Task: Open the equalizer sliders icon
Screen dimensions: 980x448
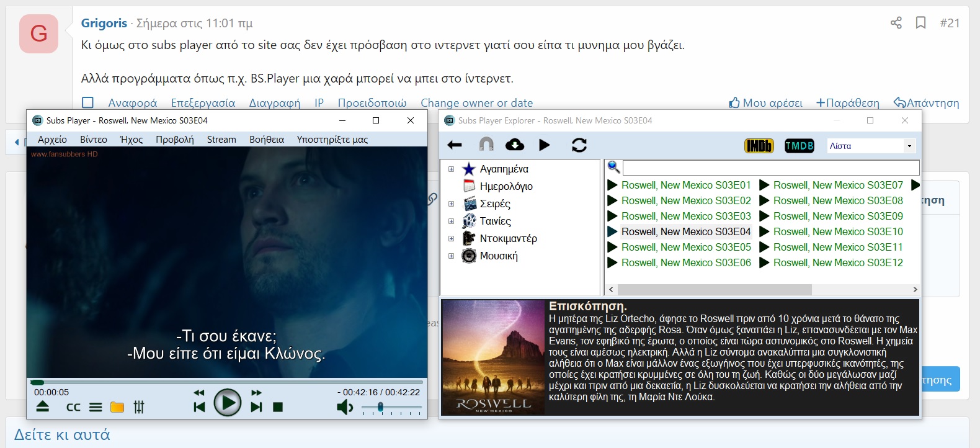Action: [139, 407]
